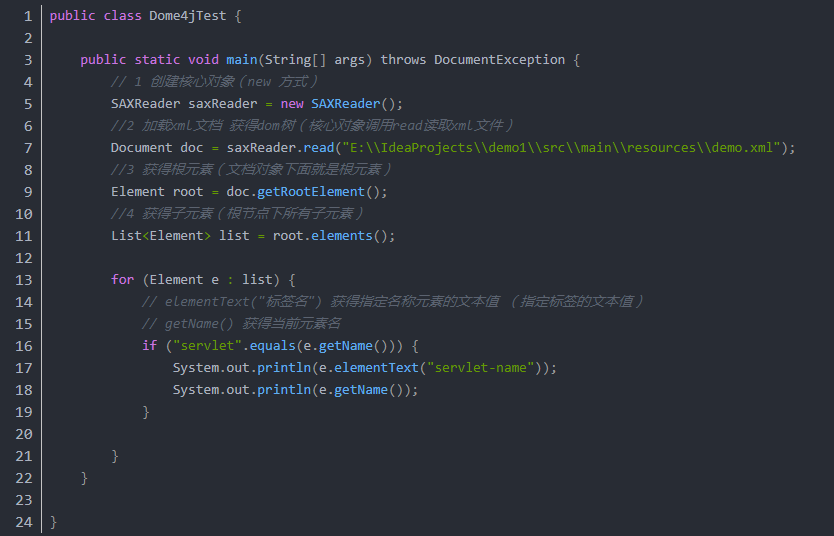
Task: Click the new keyword on line 5
Action: click(x=292, y=104)
